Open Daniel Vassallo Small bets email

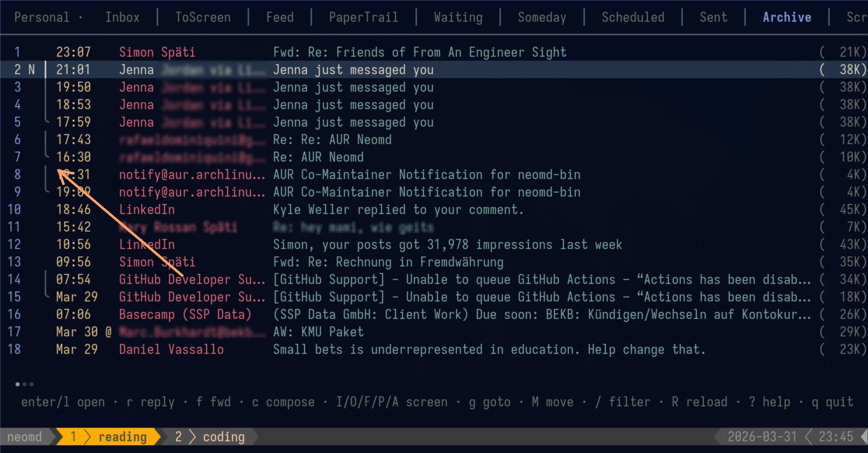pos(489,350)
